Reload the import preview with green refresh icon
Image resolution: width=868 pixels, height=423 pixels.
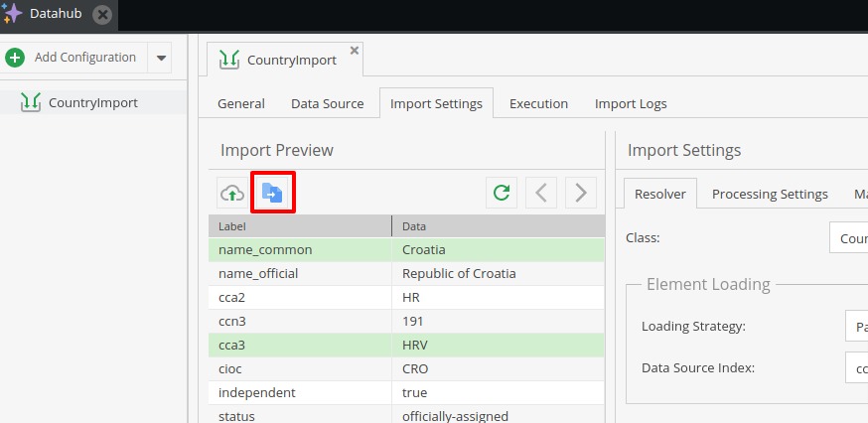502,193
